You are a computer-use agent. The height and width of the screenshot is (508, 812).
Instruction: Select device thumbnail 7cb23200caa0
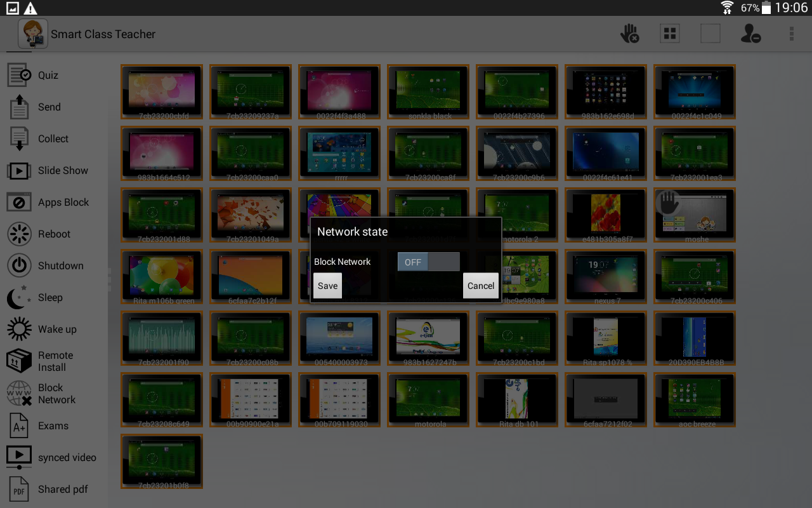(x=251, y=153)
